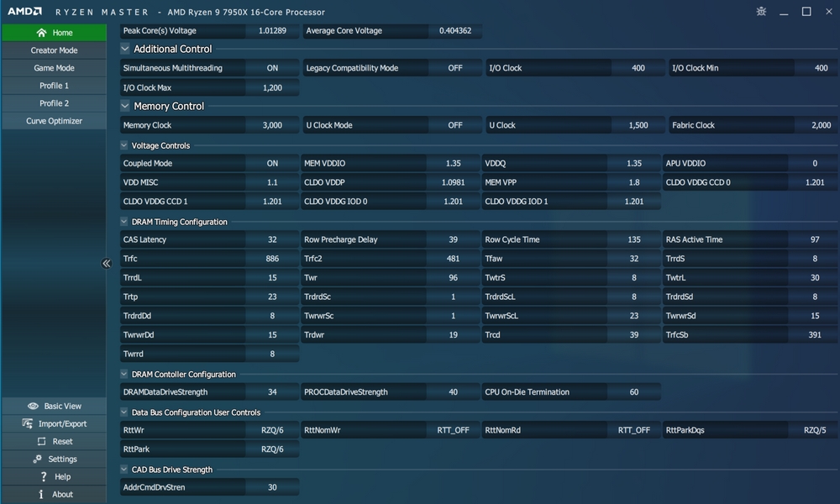Toggle U Clock Mode OFF value
The width and height of the screenshot is (840, 504).
[x=454, y=125]
